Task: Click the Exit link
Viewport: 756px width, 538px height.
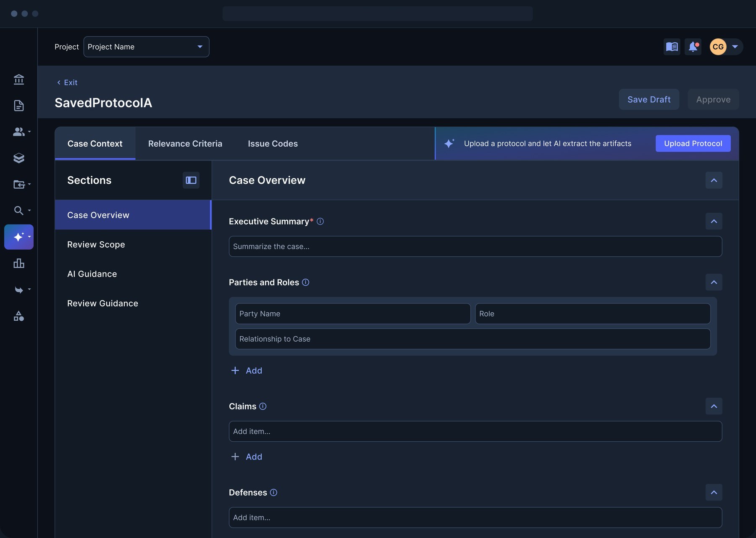Action: [67, 83]
